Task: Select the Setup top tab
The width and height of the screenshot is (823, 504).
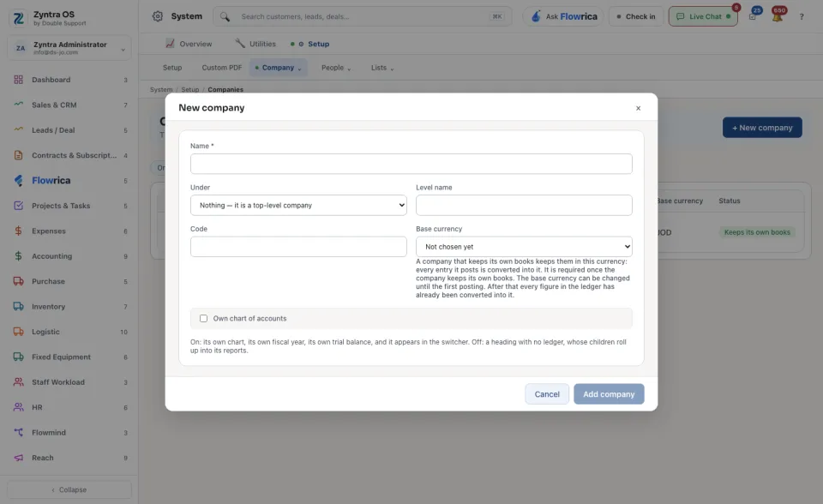Action: coord(310,44)
